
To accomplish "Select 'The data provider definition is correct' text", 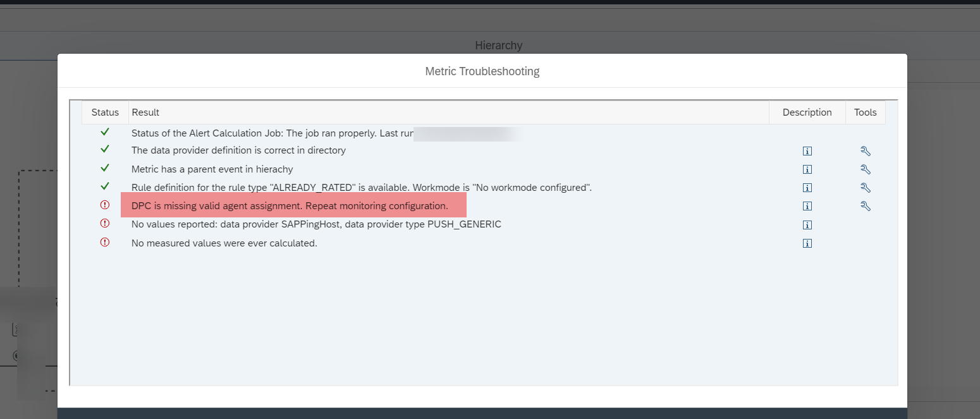I will 238,151.
